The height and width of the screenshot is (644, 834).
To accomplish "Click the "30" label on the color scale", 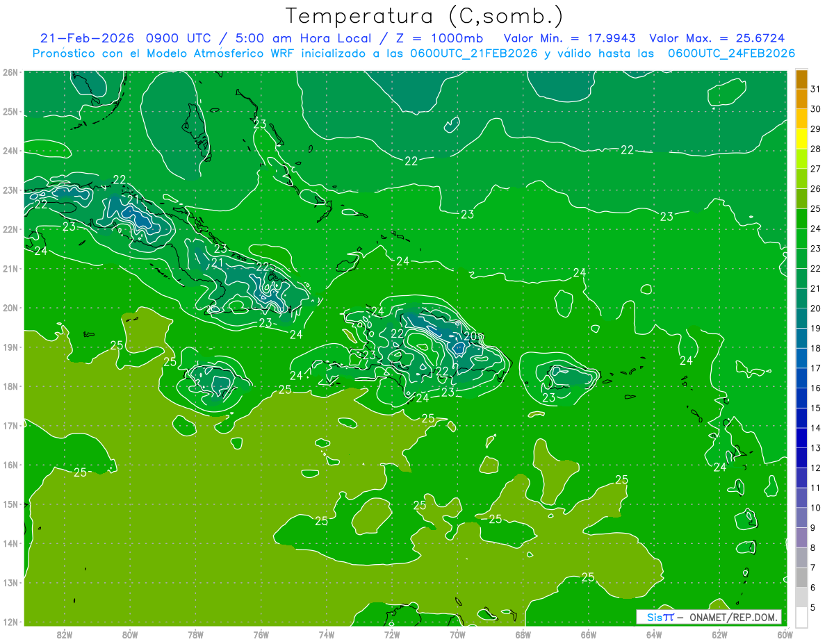I will tap(815, 109).
